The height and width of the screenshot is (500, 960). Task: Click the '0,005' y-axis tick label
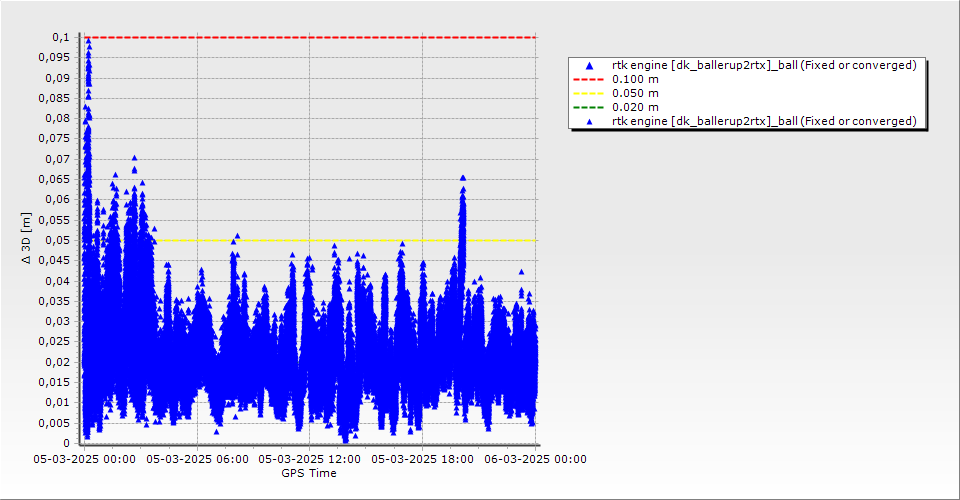click(x=54, y=423)
